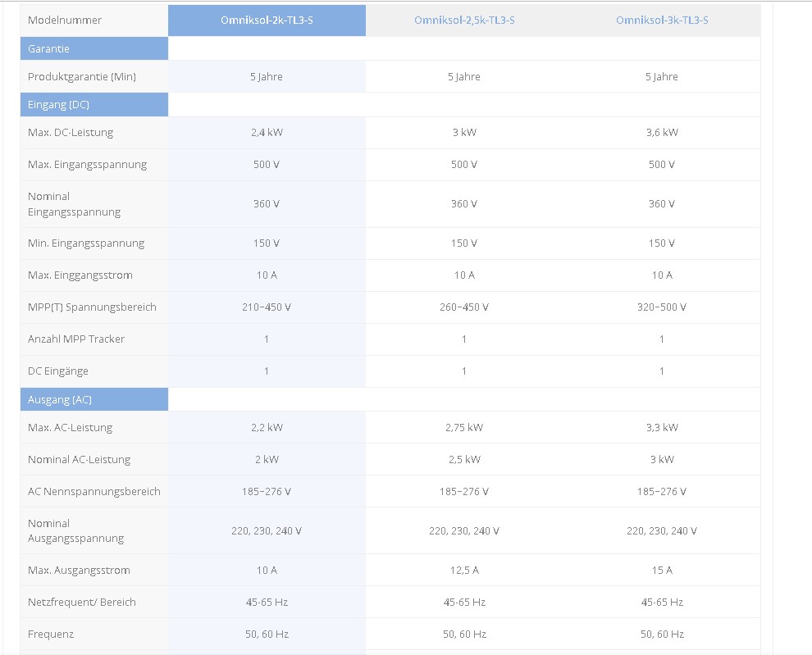The height and width of the screenshot is (655, 812).
Task: Click the Max. AC-Leistung row label
Action: click(x=70, y=428)
